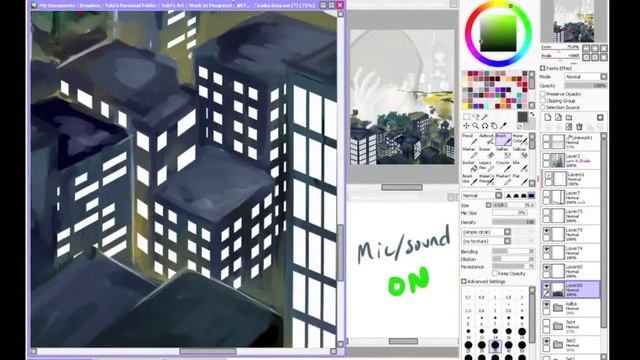This screenshot has height=360, width=640.
Task: Select the AirBrush tool
Action: click(x=486, y=139)
